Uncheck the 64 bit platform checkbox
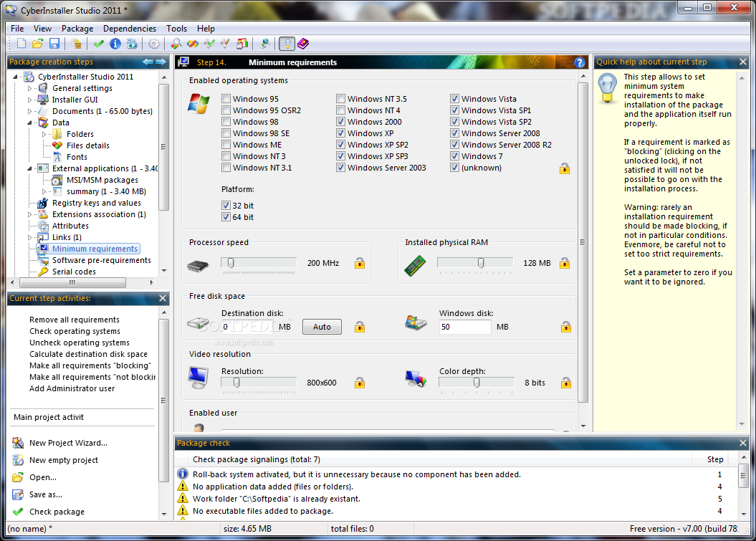This screenshot has height=541, width=756. (226, 217)
